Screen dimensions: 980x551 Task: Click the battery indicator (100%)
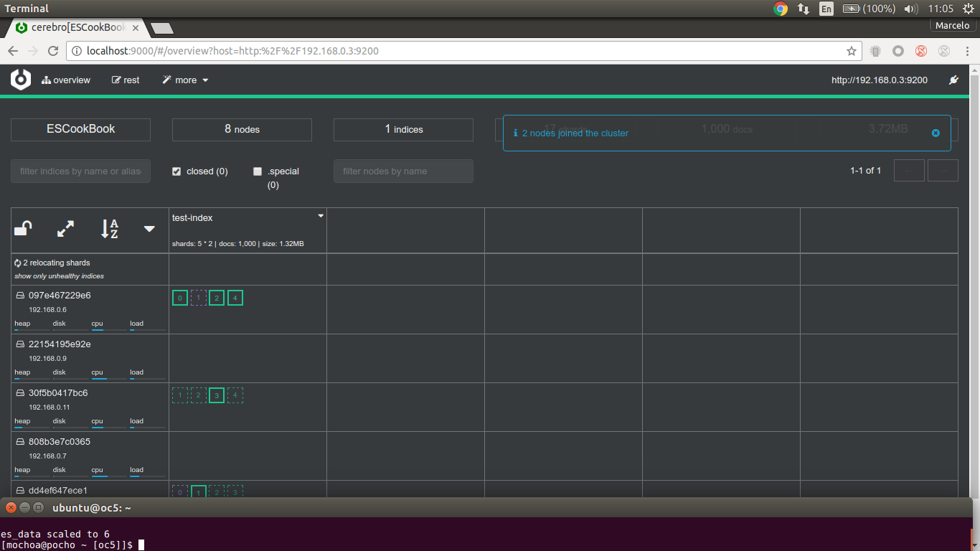tap(869, 9)
